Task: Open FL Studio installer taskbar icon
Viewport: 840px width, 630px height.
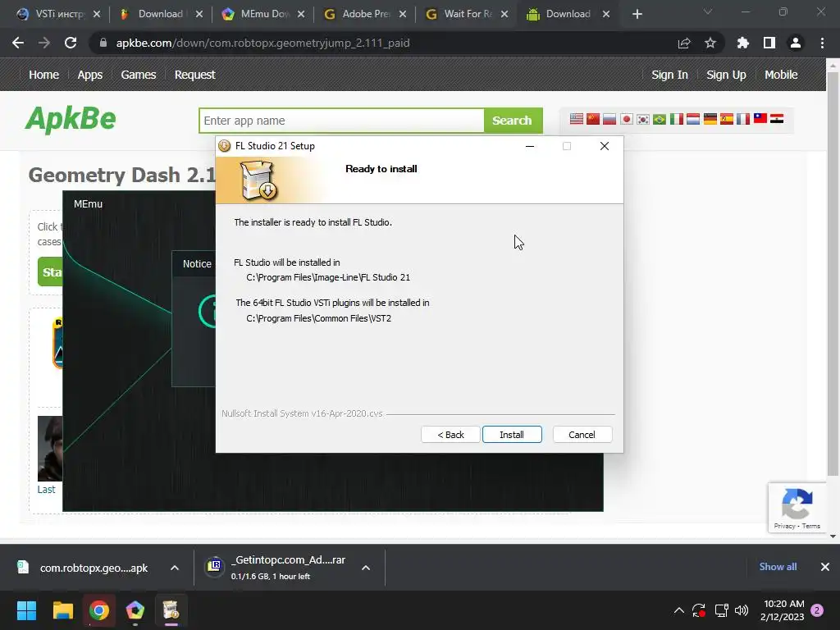Action: [x=171, y=610]
